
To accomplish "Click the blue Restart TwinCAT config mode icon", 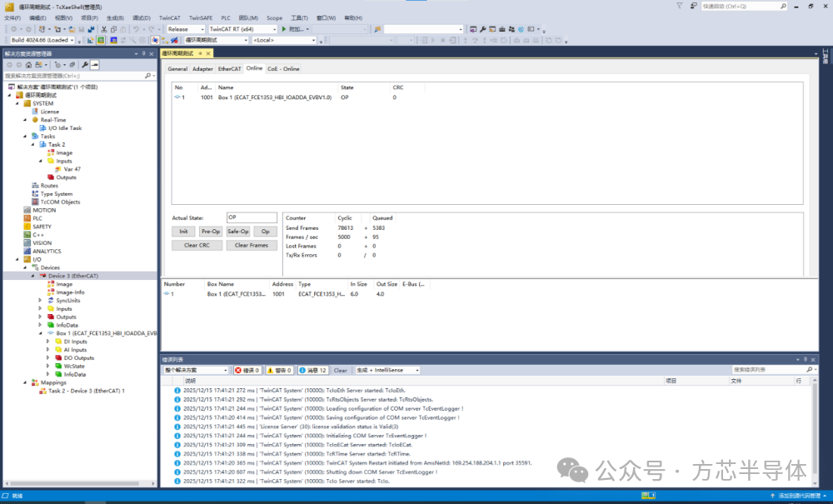I will pyautogui.click(x=113, y=40).
